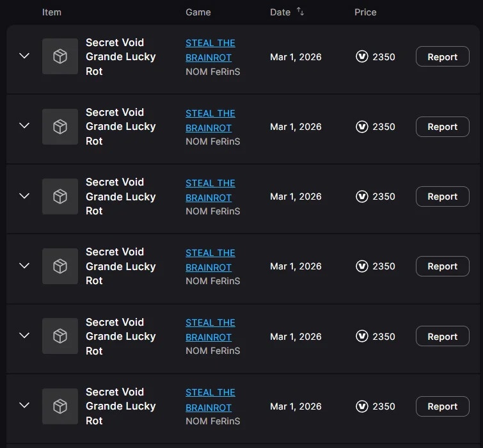Expand the fourth transaction row chevron
The height and width of the screenshot is (448, 483).
[24, 266]
